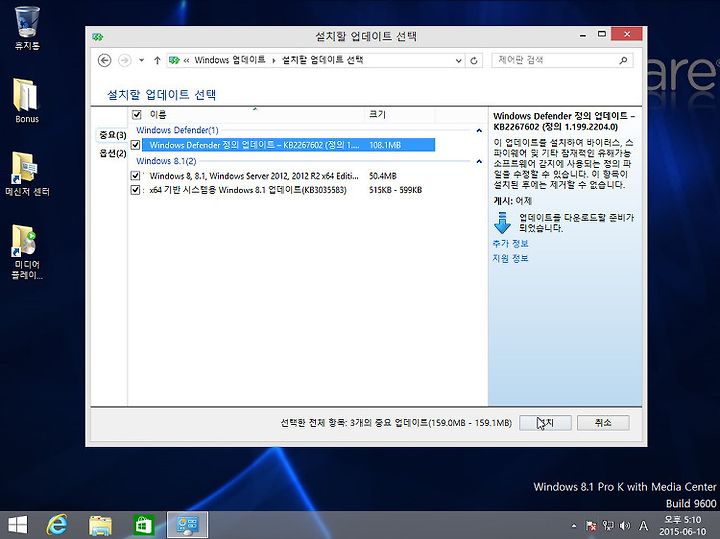The image size is (720, 539).
Task: Click the Windows Start button
Action: coord(17,525)
